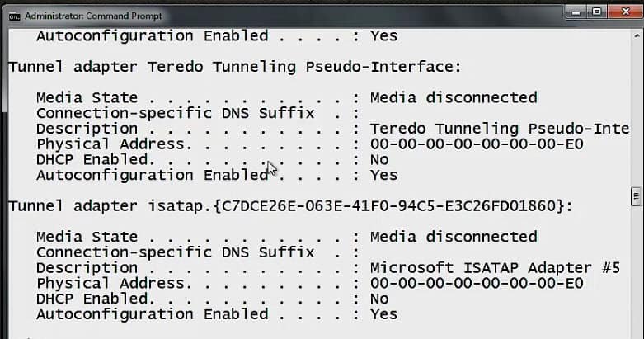Image resolution: width=644 pixels, height=339 pixels.
Task: Click DHCP Enabled No under Teredo adapter
Action: point(379,160)
